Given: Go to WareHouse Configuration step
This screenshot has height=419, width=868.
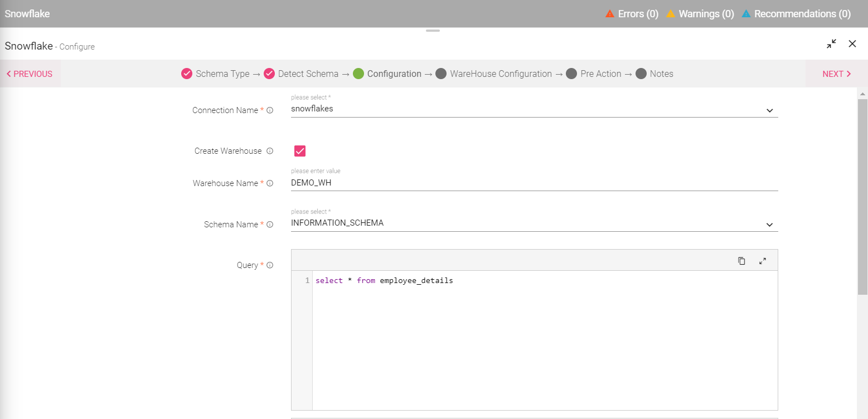Looking at the screenshot, I should [x=501, y=74].
